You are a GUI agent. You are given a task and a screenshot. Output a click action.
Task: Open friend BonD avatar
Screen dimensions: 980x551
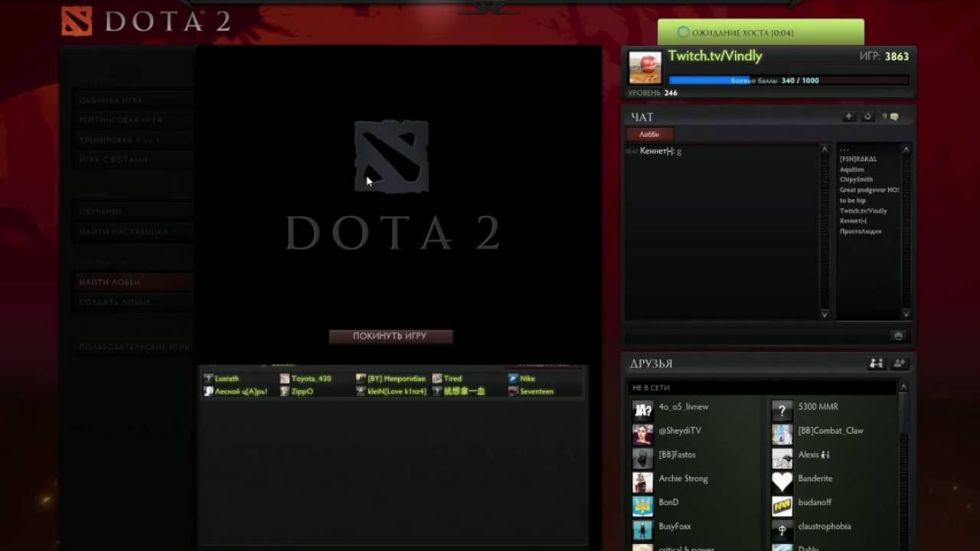(642, 506)
